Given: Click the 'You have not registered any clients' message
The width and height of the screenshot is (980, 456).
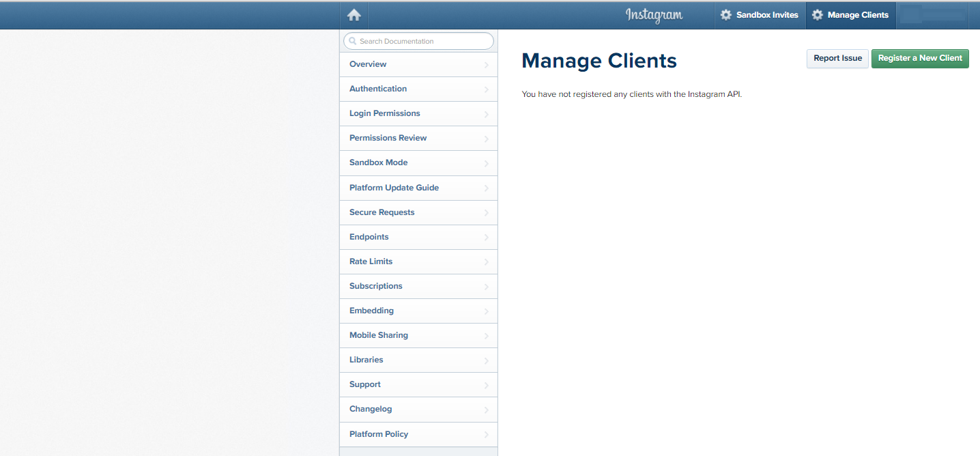Looking at the screenshot, I should pos(631,94).
